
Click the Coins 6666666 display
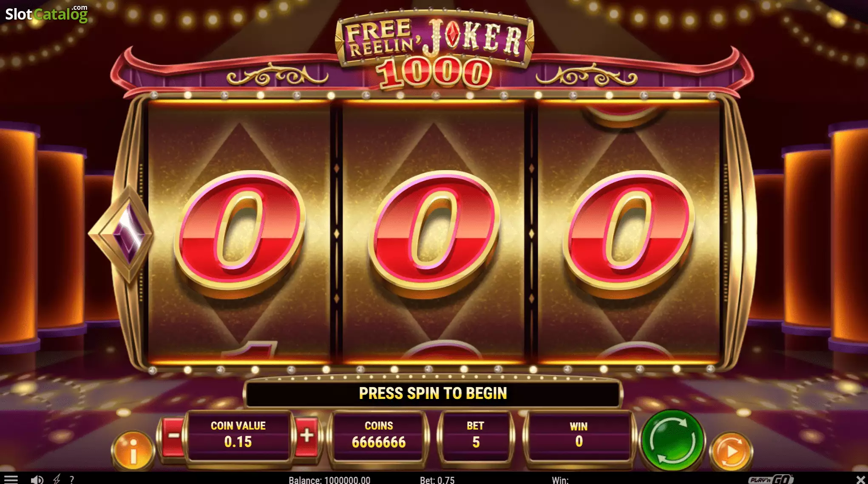[x=379, y=436]
